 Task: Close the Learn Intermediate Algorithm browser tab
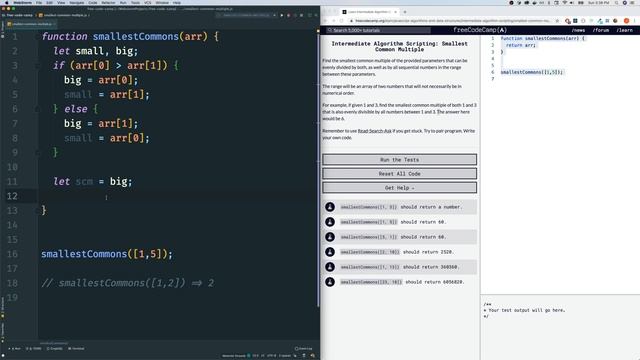point(396,12)
